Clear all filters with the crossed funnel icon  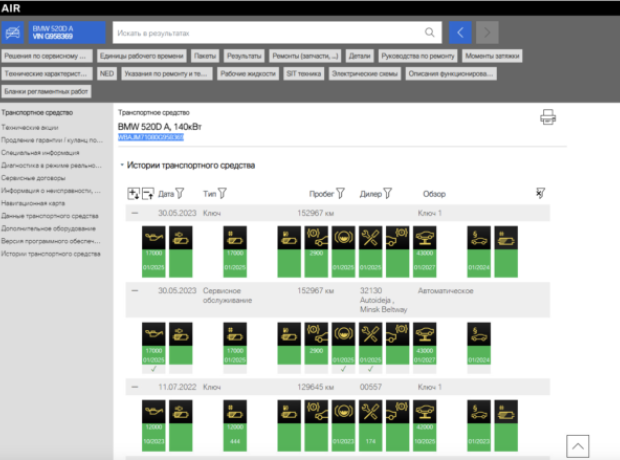(540, 193)
